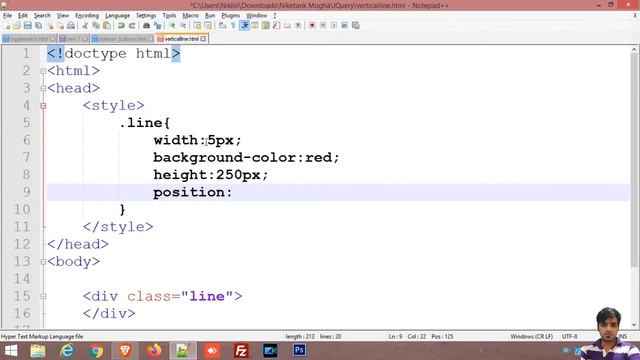640x360 pixels.
Task: Click the 'length : 213' status text
Action: [x=300, y=337]
